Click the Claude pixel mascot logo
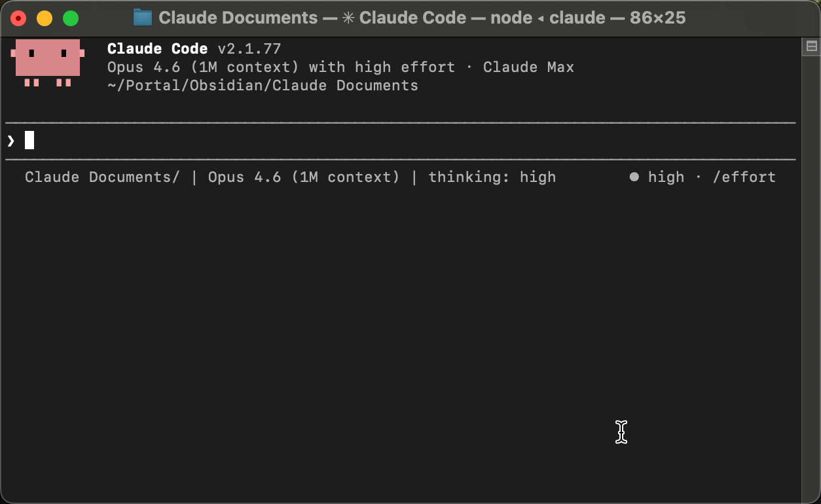Viewport: 821px width, 504px height. [48, 63]
